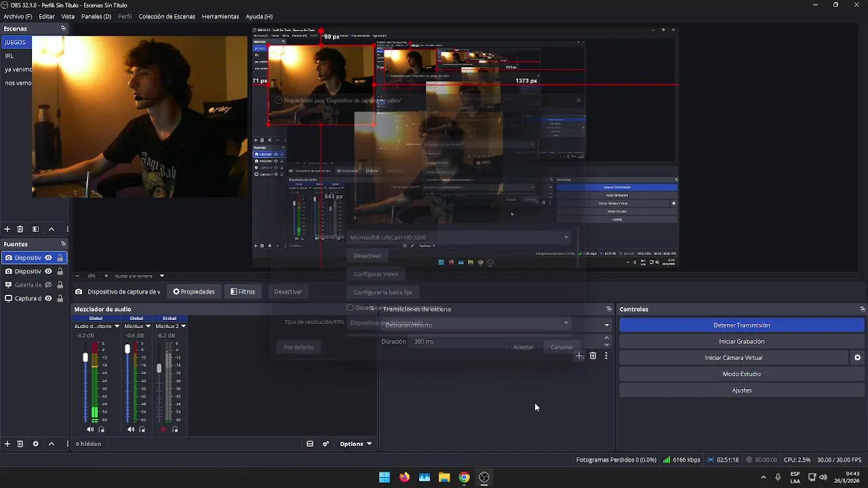Open advanced audio properties gears icon
The image size is (868, 488).
[x=326, y=444]
